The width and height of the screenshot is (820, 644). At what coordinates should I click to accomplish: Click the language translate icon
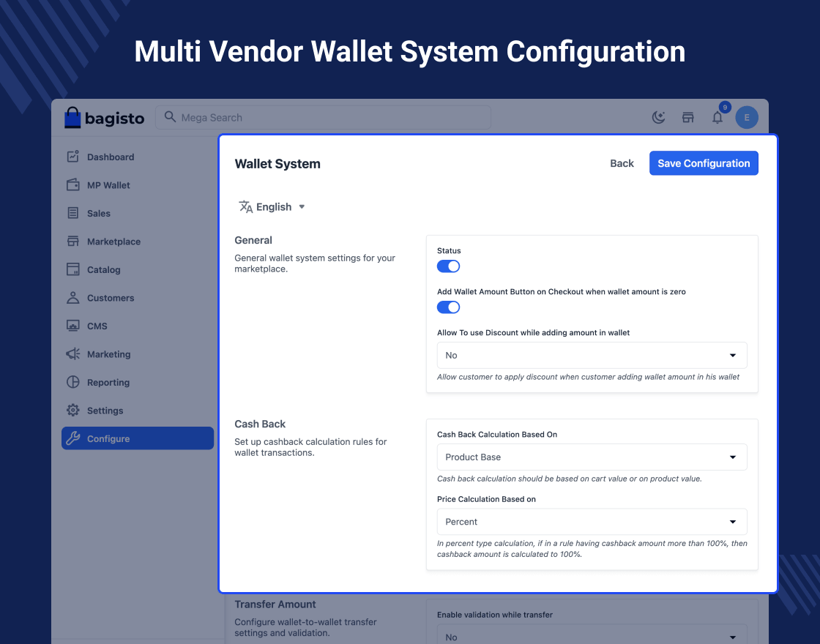point(246,207)
